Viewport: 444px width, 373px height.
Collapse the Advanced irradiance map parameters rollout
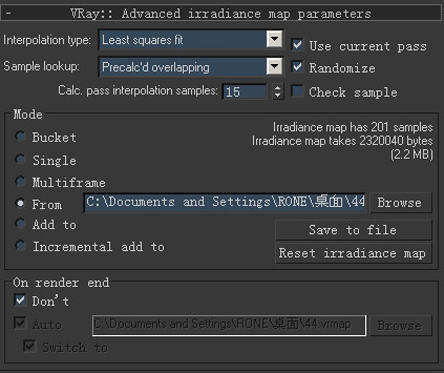(x=222, y=13)
